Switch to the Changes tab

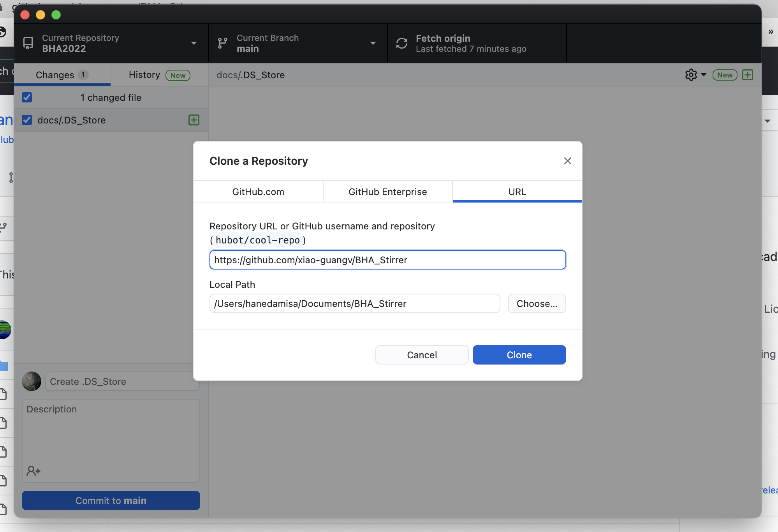(x=62, y=75)
